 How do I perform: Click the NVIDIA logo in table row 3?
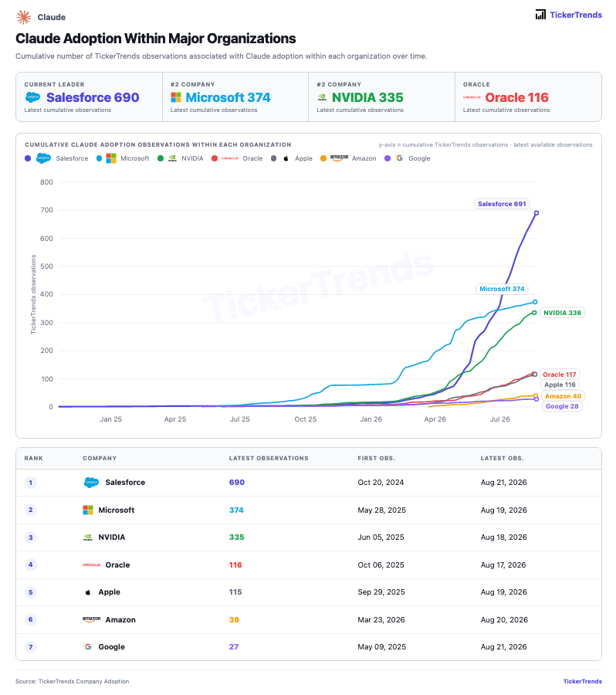pos(88,537)
